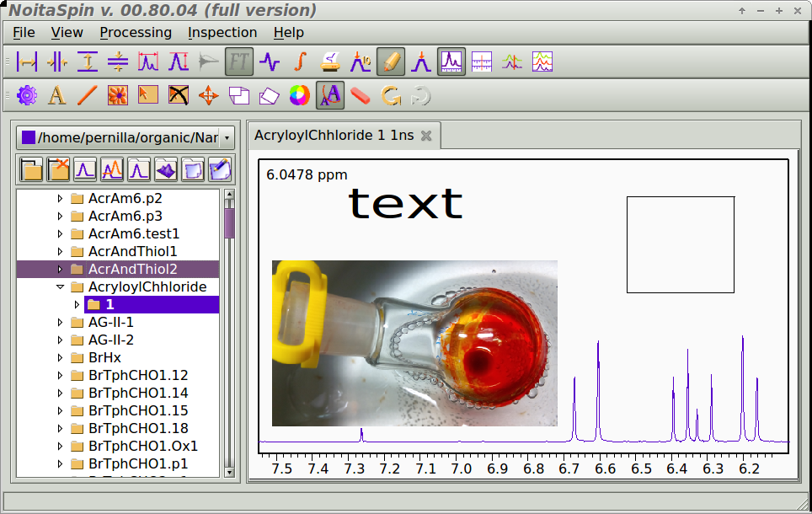Screen dimensions: 812x514
Task: Click the folder with orange X icon
Action: [58, 169]
